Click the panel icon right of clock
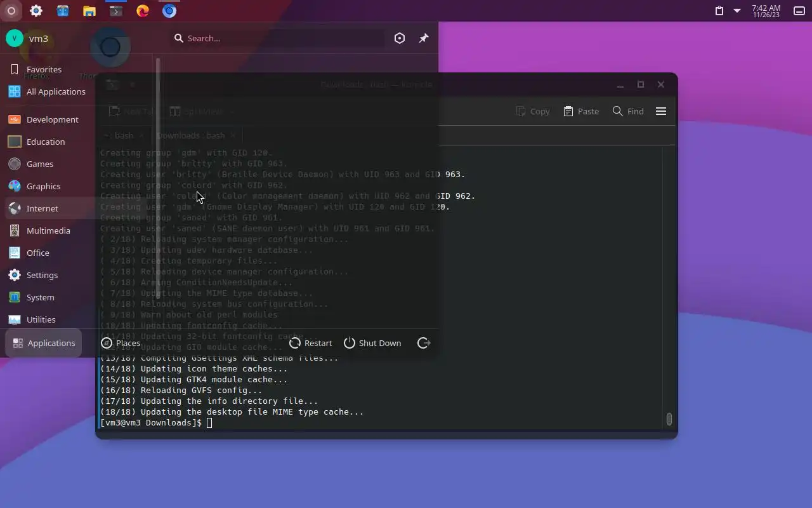Screen dimensions: 812x508 (x=799, y=11)
